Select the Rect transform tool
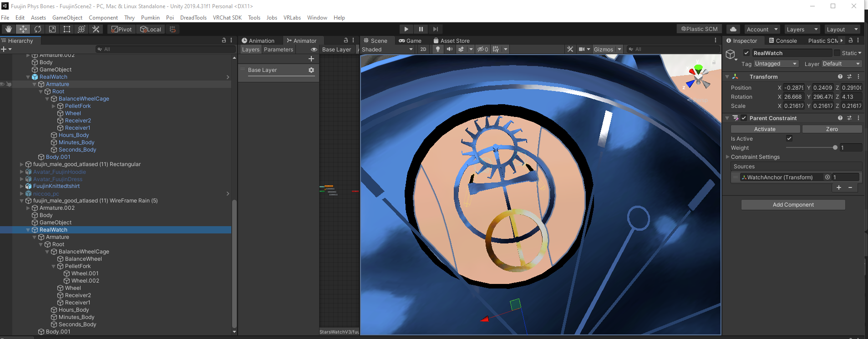This screenshot has width=868, height=339. pyautogui.click(x=67, y=29)
